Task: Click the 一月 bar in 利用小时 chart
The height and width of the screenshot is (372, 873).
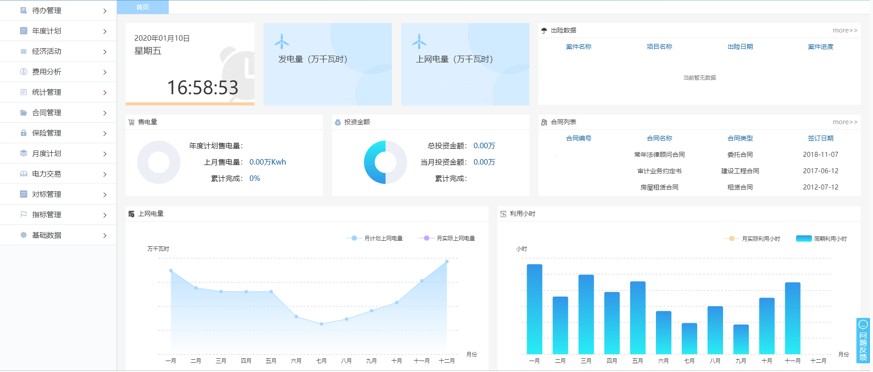Action: coord(534,309)
